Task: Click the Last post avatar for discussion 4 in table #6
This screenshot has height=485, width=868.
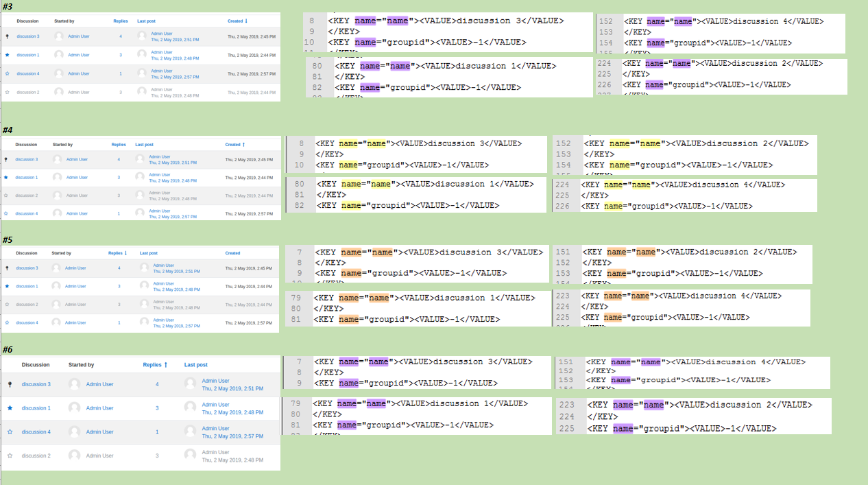Action: 191,432
